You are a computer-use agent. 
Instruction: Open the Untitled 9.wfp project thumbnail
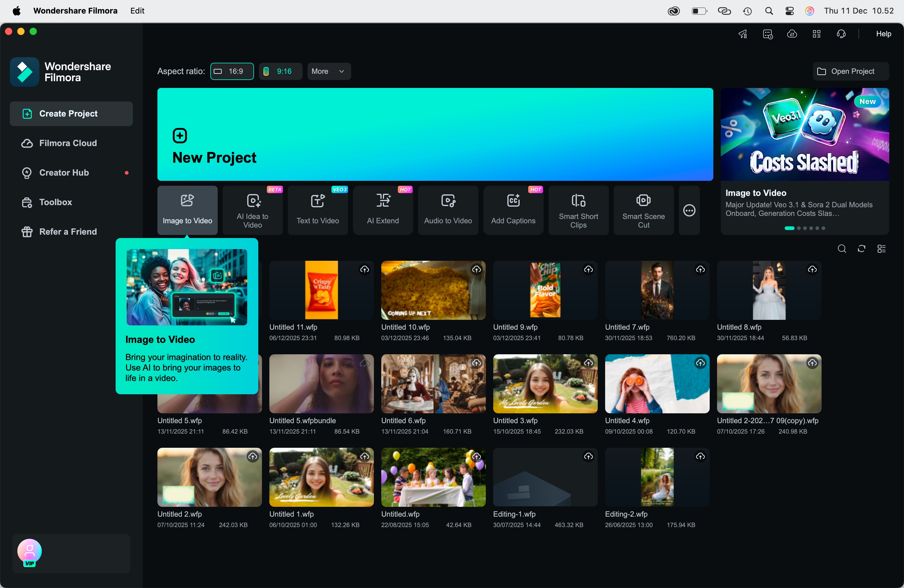[x=545, y=290]
